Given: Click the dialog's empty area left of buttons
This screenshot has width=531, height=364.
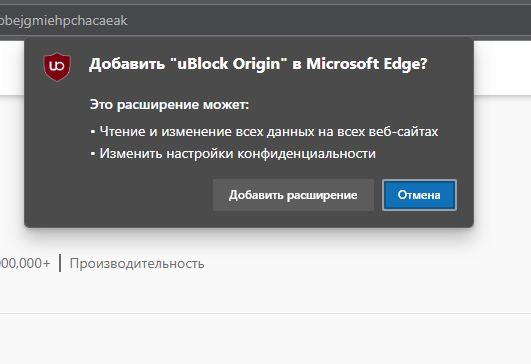Looking at the screenshot, I should pos(119,195).
